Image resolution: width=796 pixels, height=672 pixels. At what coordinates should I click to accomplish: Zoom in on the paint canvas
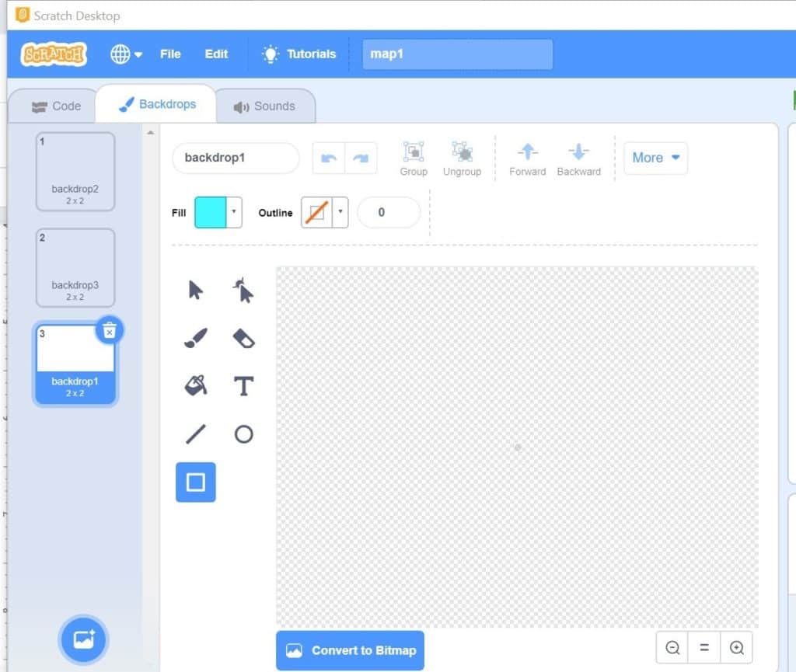pyautogui.click(x=737, y=648)
